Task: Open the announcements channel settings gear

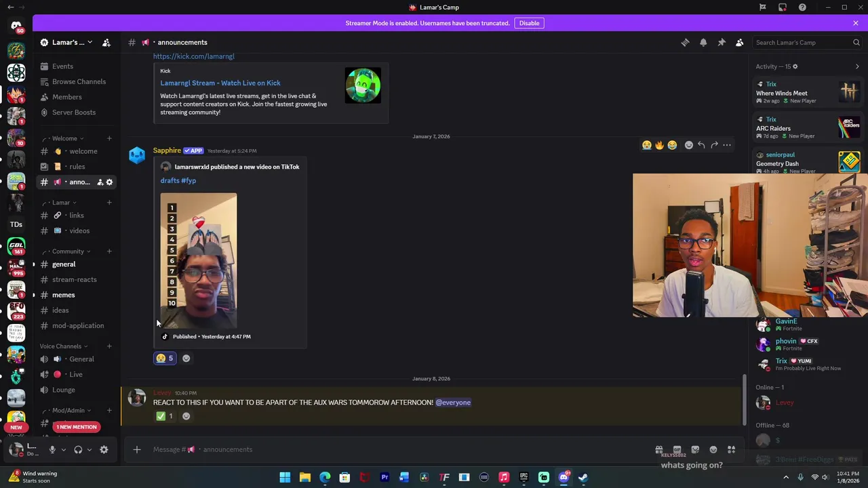Action: [x=109, y=182]
